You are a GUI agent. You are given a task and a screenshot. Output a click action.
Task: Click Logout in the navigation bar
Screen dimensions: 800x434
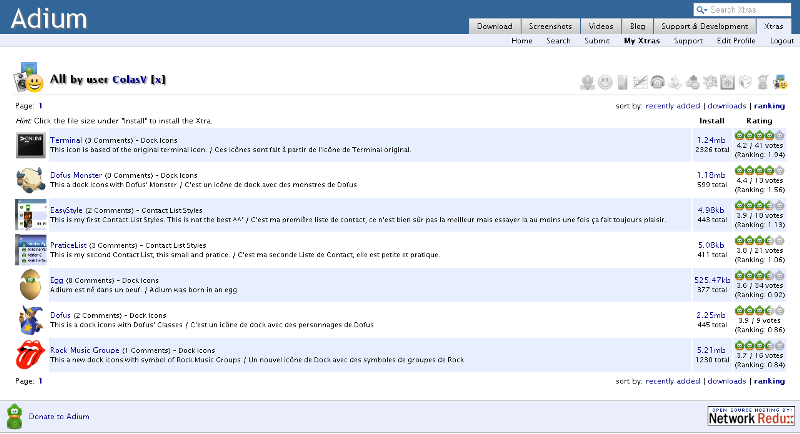782,41
